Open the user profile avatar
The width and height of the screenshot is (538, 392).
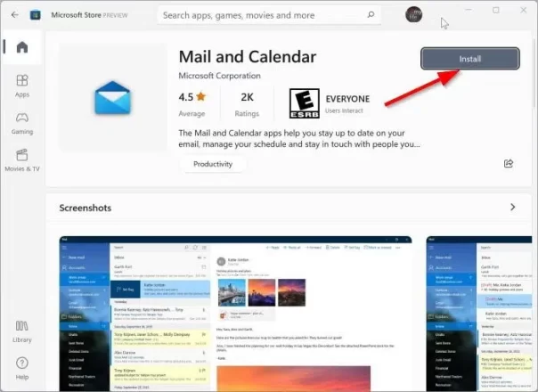(x=414, y=14)
